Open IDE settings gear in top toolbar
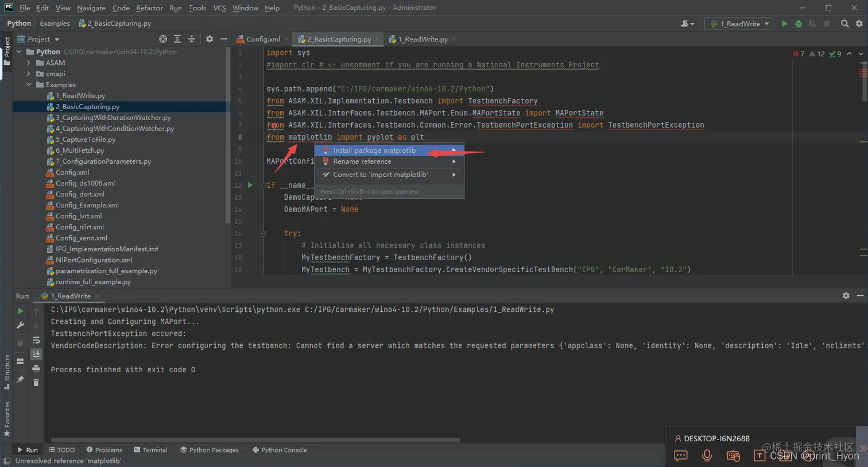Viewport: 868px width, 467px height. pyautogui.click(x=859, y=24)
